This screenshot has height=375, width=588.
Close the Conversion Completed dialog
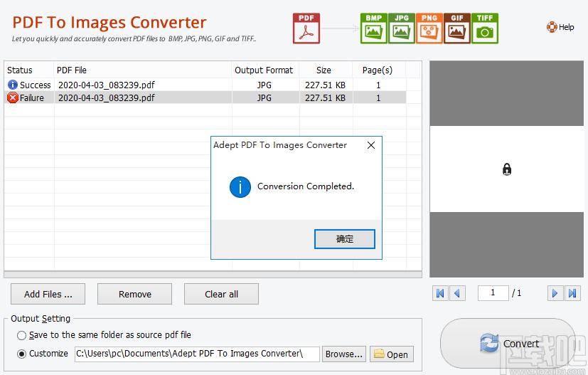pos(371,145)
